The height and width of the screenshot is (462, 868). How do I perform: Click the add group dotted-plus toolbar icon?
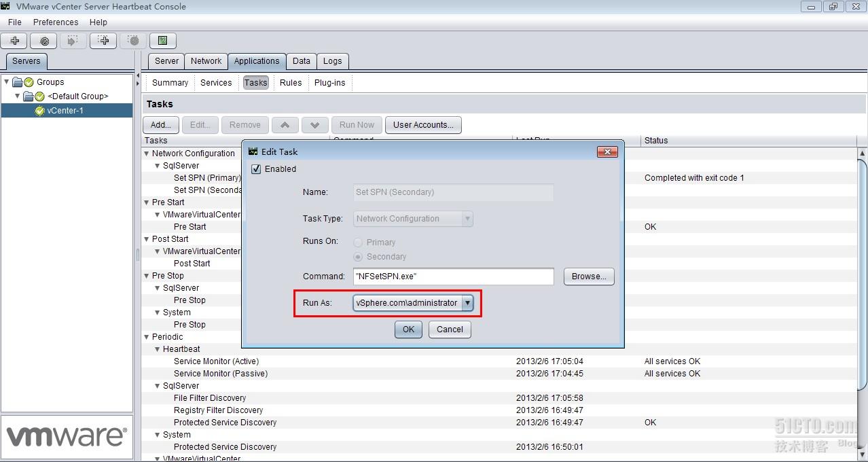coord(103,41)
